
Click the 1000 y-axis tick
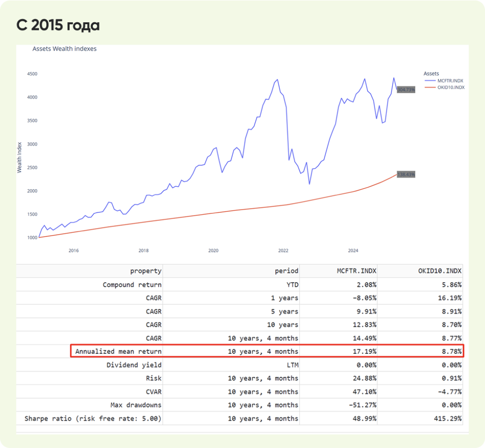pos(32,238)
